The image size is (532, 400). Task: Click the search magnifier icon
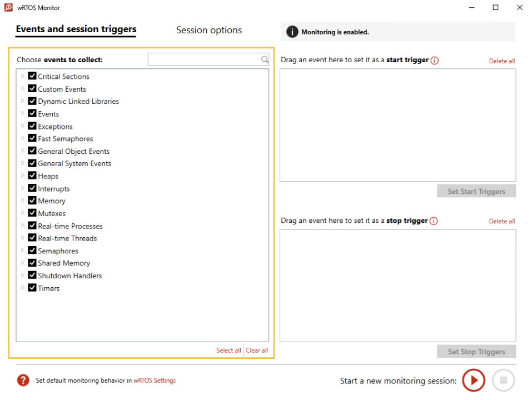(265, 59)
